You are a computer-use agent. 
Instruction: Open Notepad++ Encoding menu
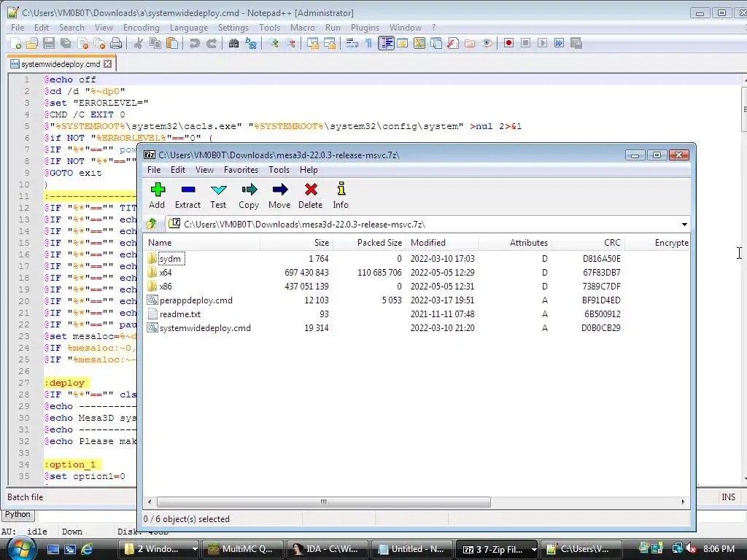(141, 28)
